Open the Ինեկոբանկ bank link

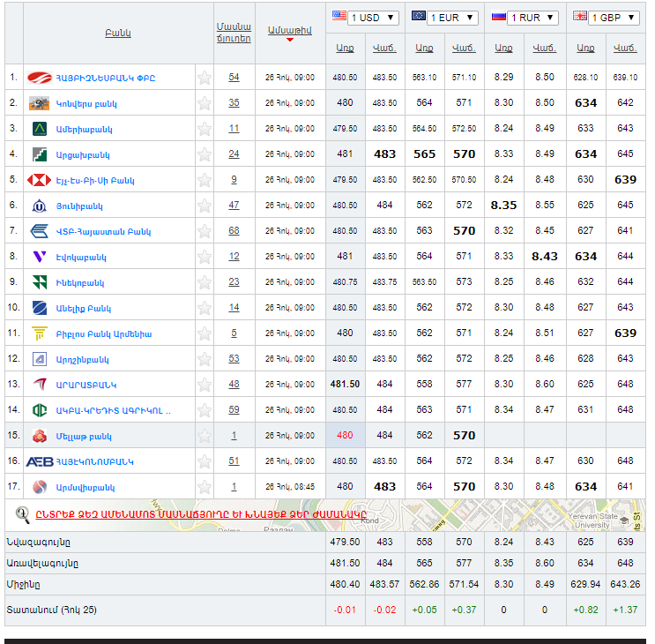pyautogui.click(x=80, y=283)
